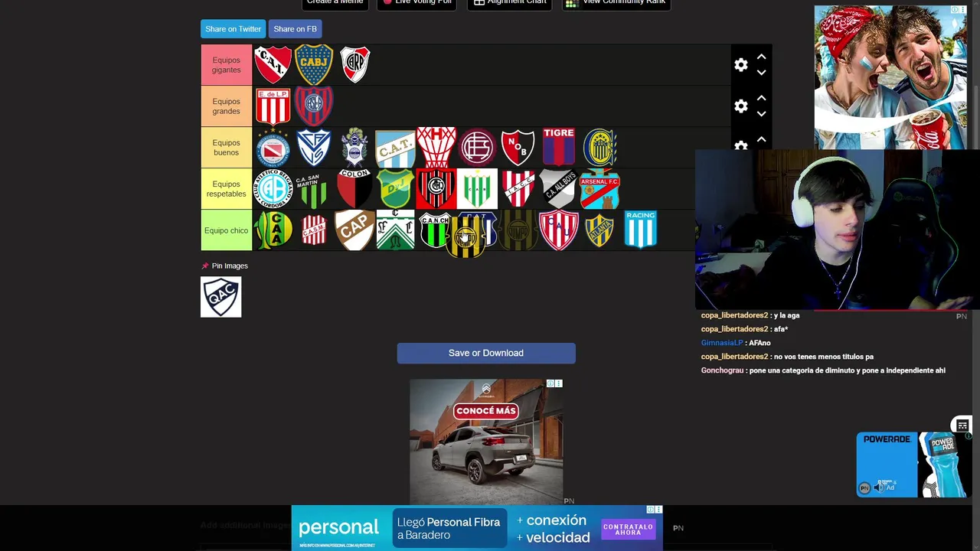Select the light-blue C.A.T. crest
The width and height of the screenshot is (980, 551).
tap(395, 148)
